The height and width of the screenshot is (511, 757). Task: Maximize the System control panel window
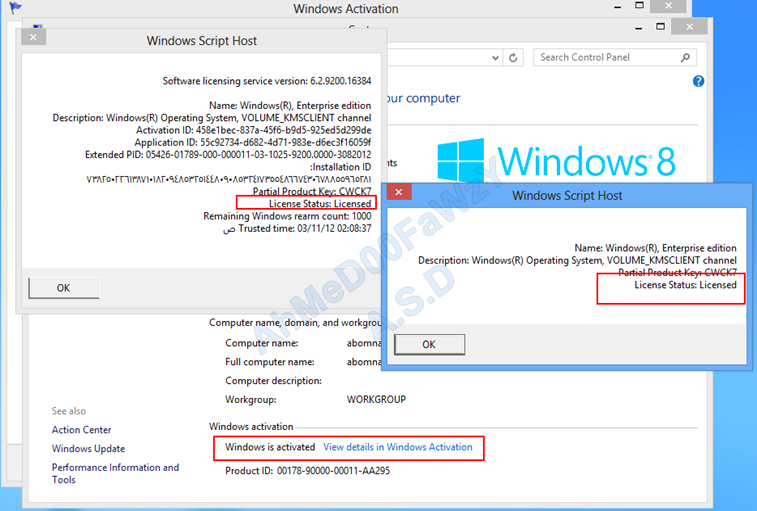[660, 27]
